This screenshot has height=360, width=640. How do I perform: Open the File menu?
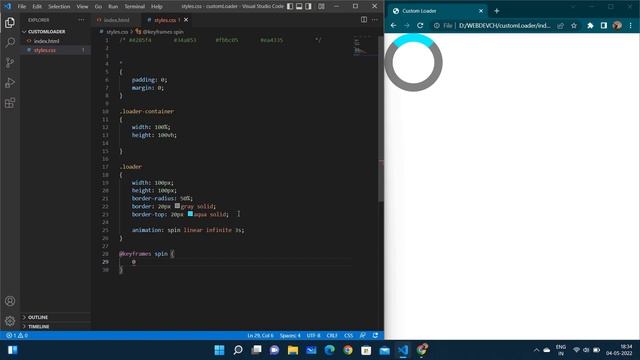point(22,7)
